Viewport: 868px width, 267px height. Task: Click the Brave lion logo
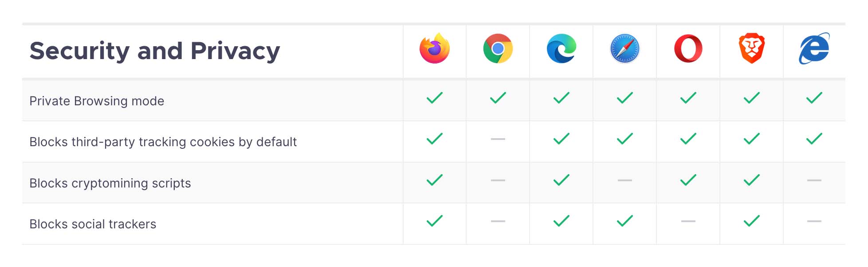click(752, 48)
